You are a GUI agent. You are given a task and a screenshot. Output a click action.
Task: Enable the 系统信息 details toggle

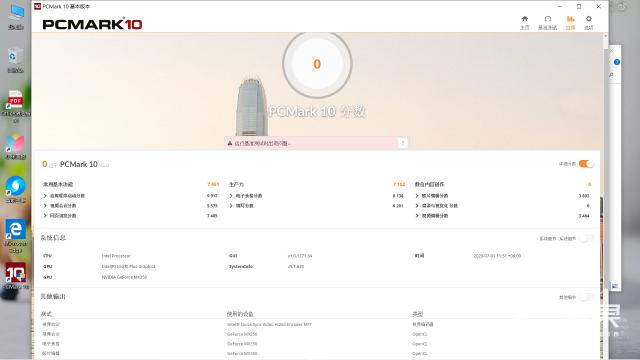coord(587,238)
